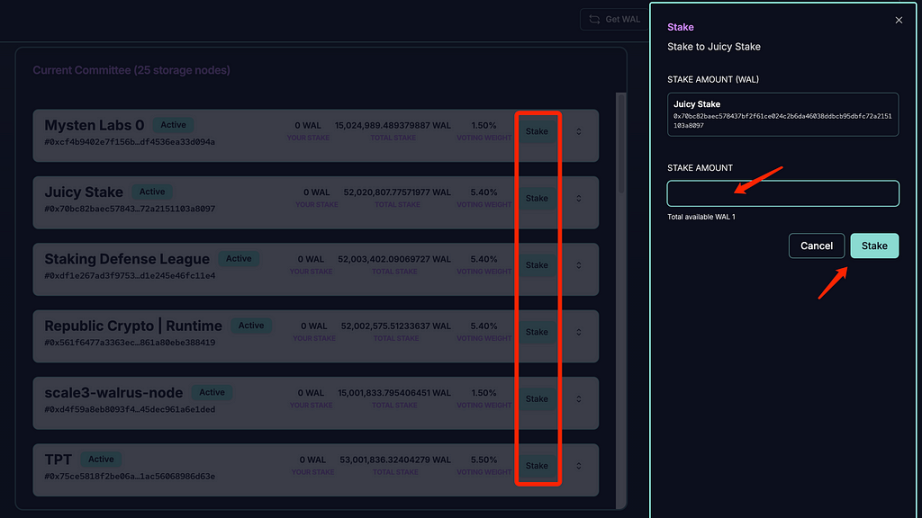The width and height of the screenshot is (922, 518).
Task: Close the Stake panel with X icon
Action: (898, 20)
